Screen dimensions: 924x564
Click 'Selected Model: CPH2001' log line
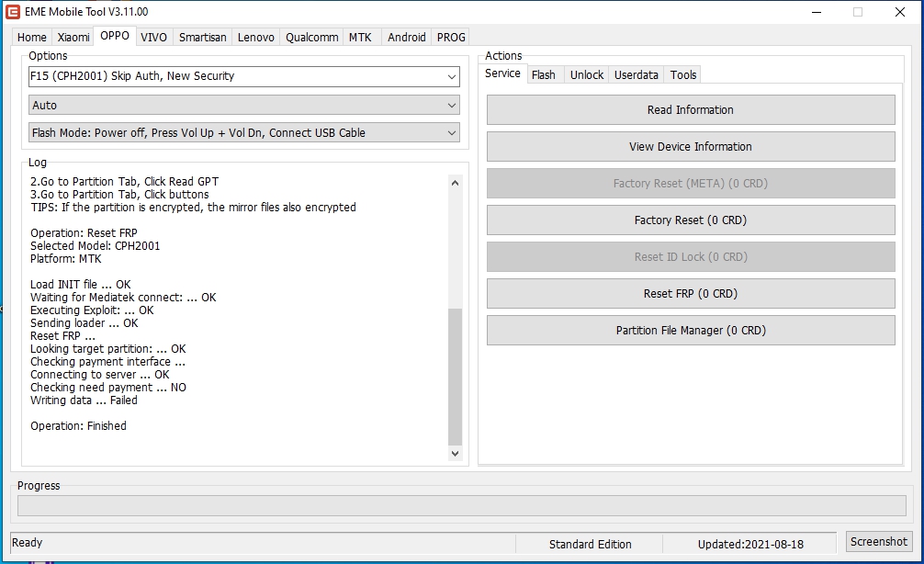point(95,246)
